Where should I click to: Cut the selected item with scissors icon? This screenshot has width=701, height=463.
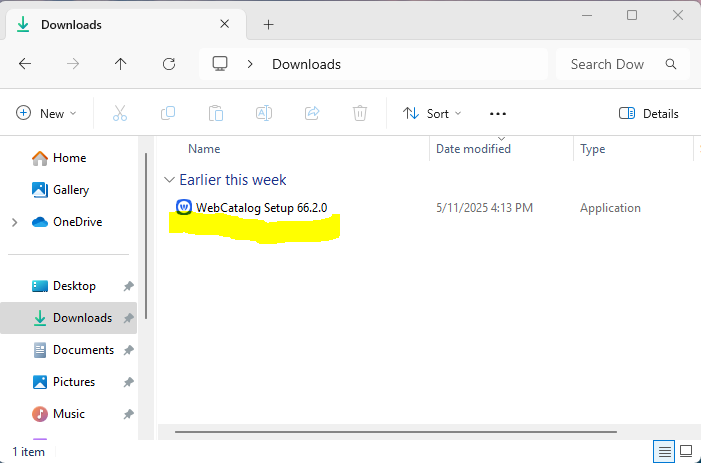[x=120, y=114]
